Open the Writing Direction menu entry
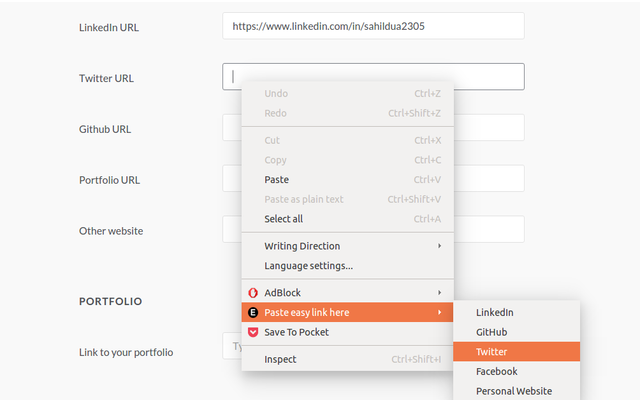 tap(347, 246)
